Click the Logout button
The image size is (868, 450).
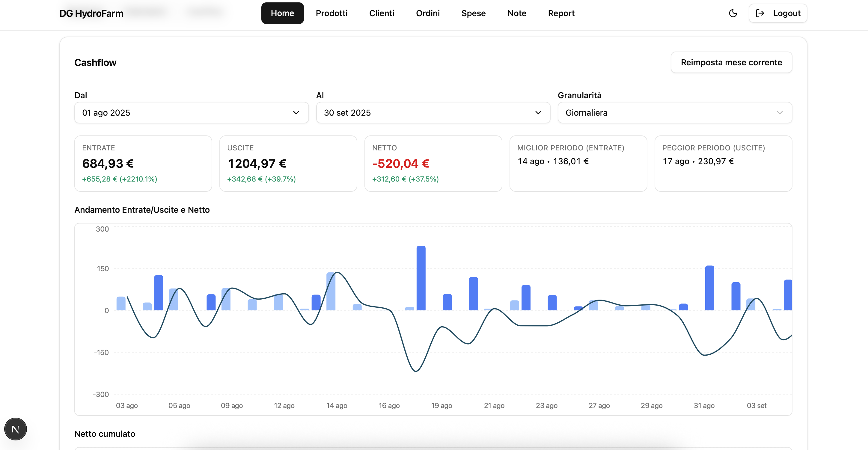pyautogui.click(x=778, y=13)
